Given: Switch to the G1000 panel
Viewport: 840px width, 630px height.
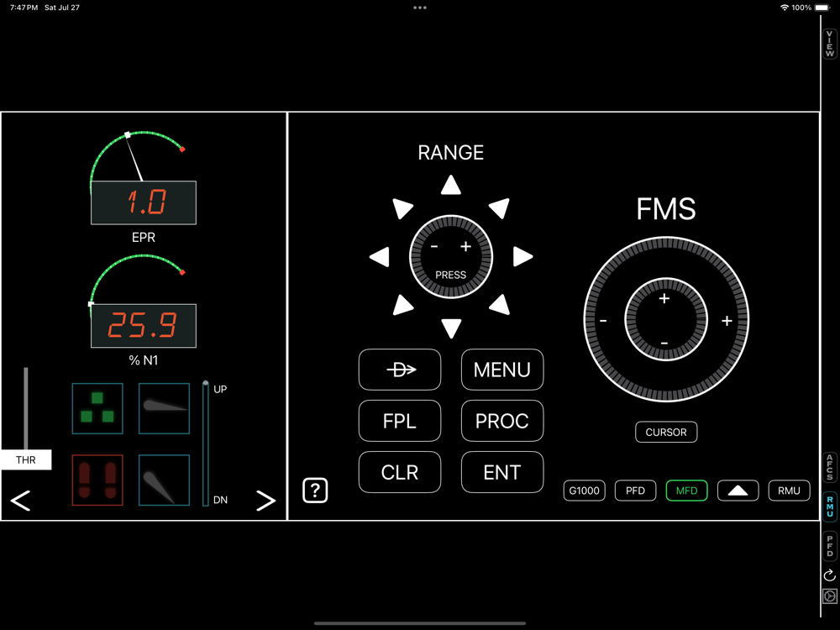Looking at the screenshot, I should pyautogui.click(x=584, y=491).
